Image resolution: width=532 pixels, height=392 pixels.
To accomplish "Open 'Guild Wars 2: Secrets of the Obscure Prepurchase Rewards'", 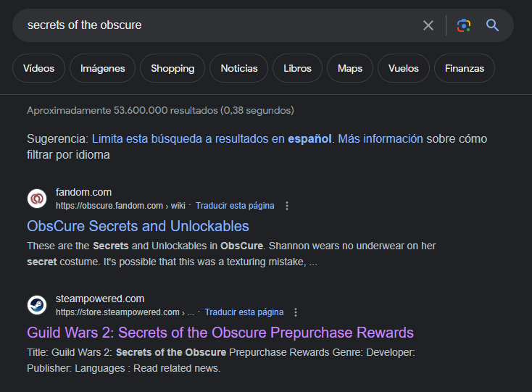I will (x=220, y=333).
